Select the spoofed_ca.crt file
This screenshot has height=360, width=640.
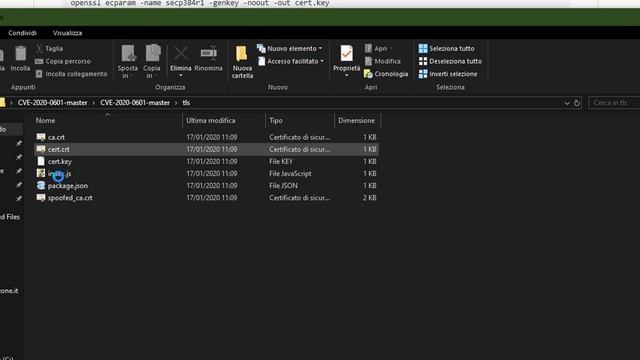pyautogui.click(x=207, y=198)
